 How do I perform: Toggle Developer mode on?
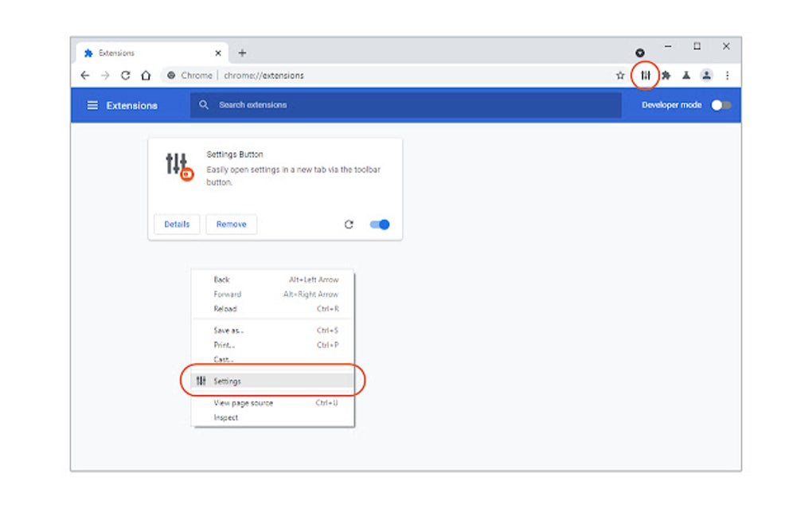(721, 104)
